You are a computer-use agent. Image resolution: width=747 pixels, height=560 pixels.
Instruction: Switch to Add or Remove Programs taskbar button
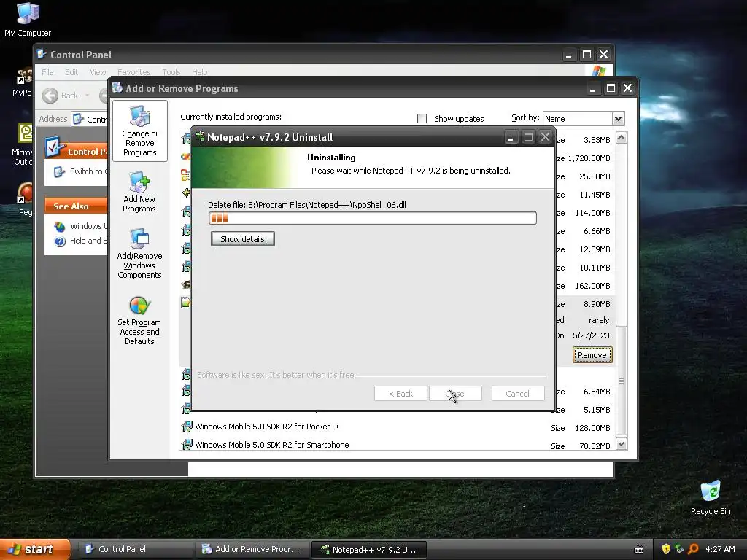[x=251, y=549]
